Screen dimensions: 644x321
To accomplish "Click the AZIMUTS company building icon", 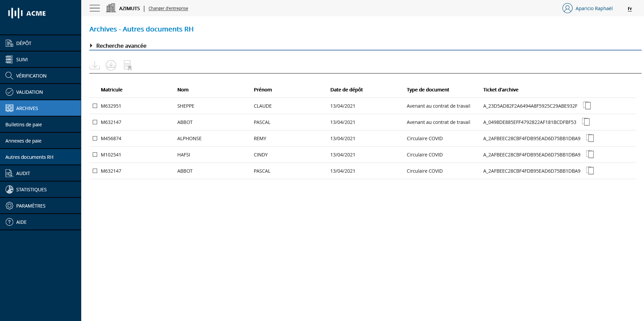I will (111, 8).
